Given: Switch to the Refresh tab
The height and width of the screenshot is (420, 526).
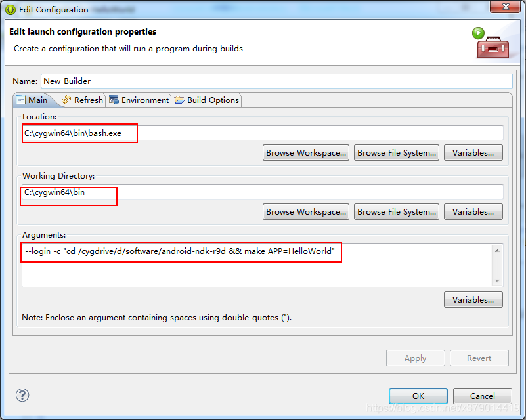Looking at the screenshot, I should click(82, 100).
